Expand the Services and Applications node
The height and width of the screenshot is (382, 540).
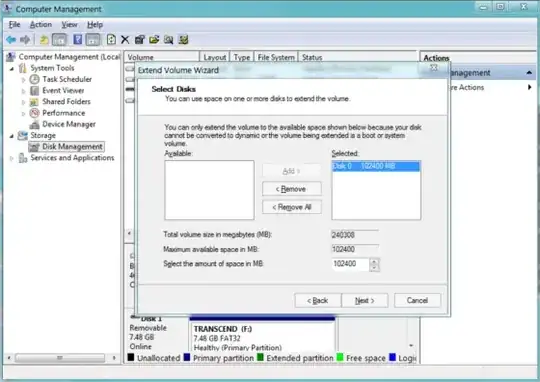click(x=11, y=158)
